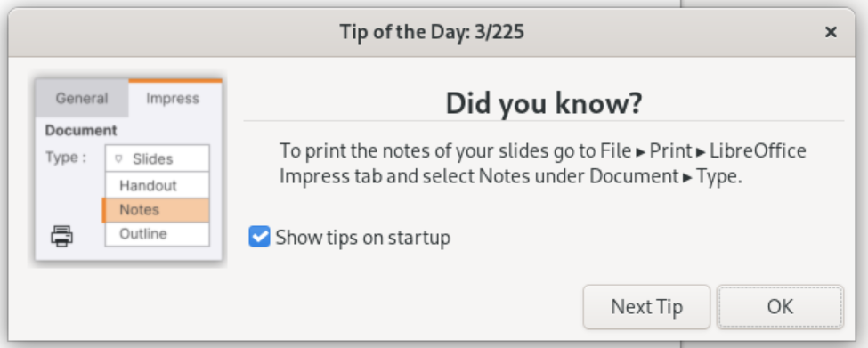Viewport: 868px width, 348px height.
Task: Click the "Did you know?" heading
Action: [x=544, y=103]
